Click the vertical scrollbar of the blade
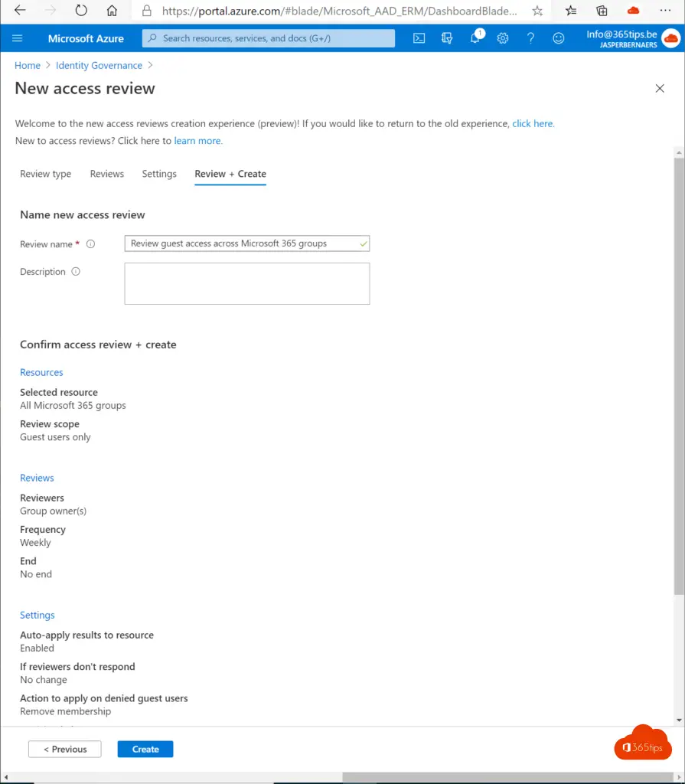 point(679,377)
